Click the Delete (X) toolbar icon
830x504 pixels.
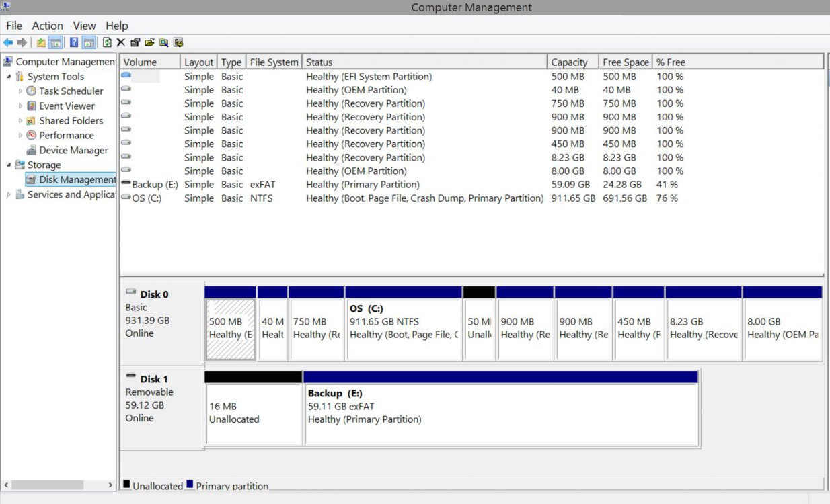pyautogui.click(x=120, y=42)
